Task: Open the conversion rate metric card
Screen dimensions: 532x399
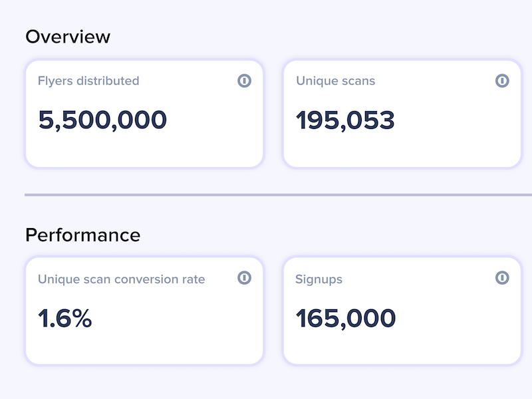Action: tap(144, 311)
